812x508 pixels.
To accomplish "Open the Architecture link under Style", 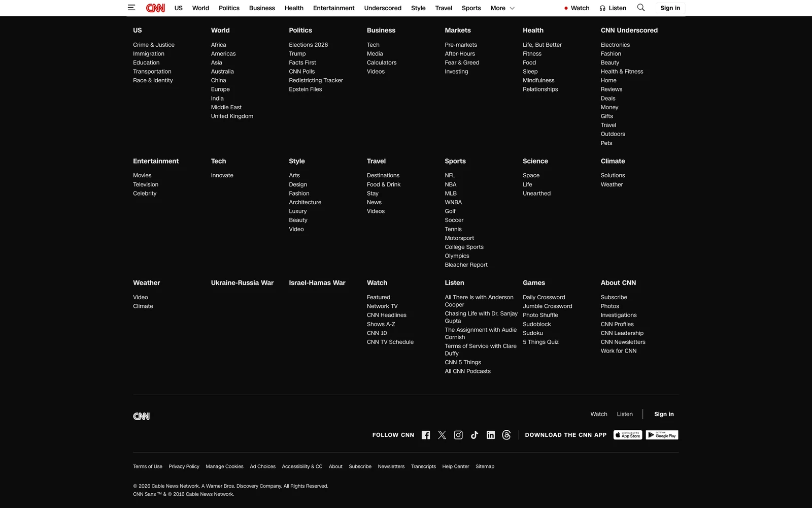I will click(305, 202).
